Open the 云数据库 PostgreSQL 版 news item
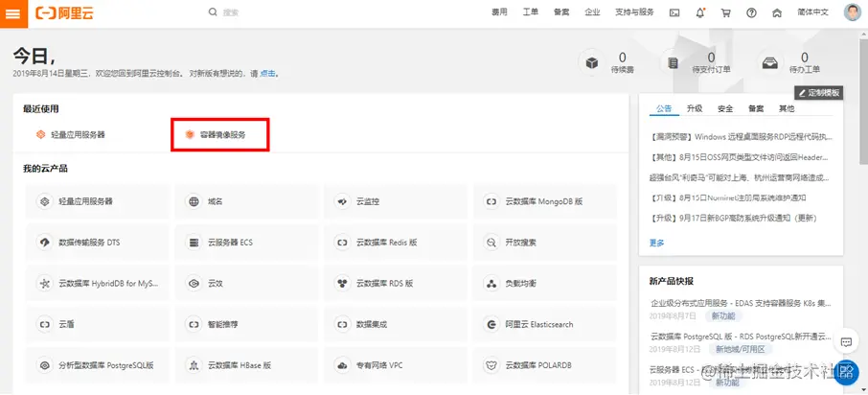This screenshot has width=868, height=395. [742, 337]
